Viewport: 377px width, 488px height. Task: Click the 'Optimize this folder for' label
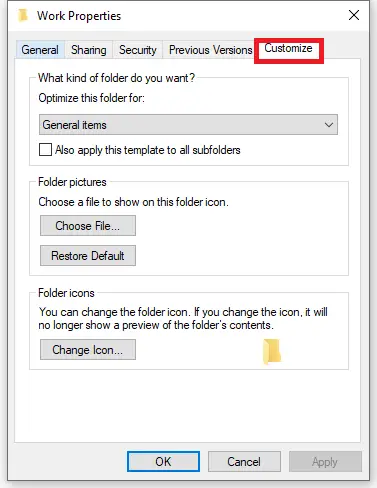click(92, 98)
